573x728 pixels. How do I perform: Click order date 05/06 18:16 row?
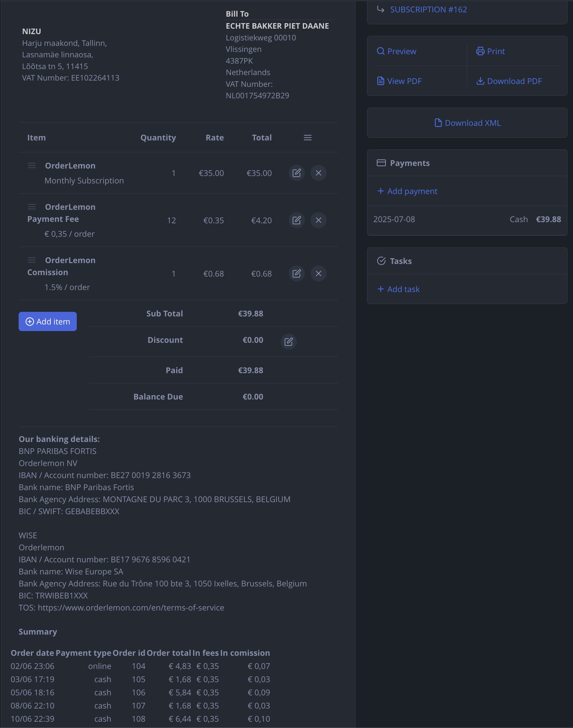33,692
